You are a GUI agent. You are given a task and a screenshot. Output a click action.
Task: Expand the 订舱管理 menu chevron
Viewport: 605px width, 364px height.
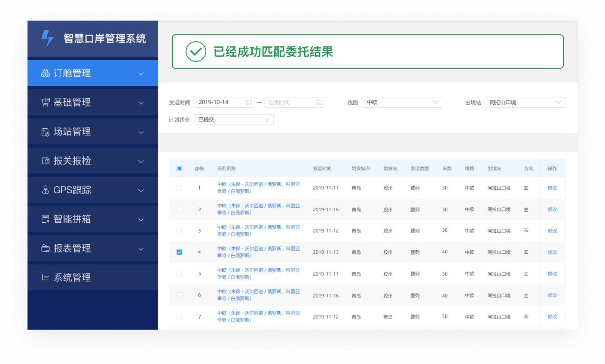coord(141,74)
